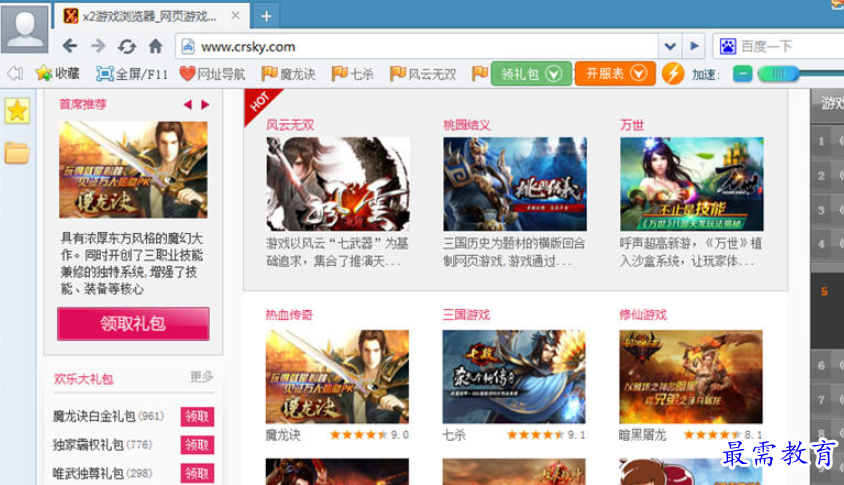Click the user avatar icon
Screen dimensions: 844x485
24,27
